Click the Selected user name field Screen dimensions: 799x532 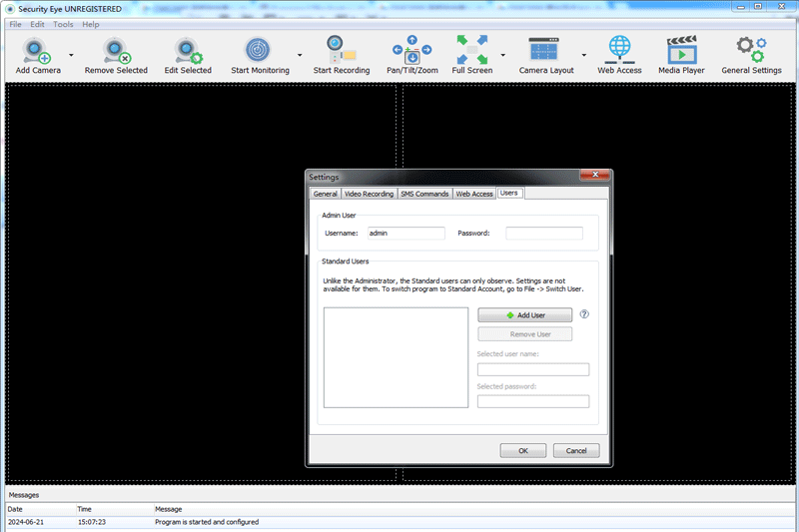533,369
